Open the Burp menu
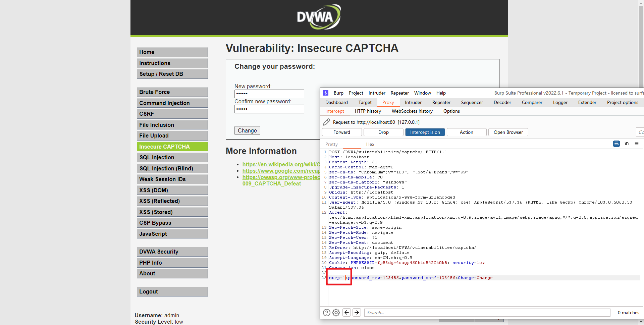644x325 pixels. coord(338,93)
